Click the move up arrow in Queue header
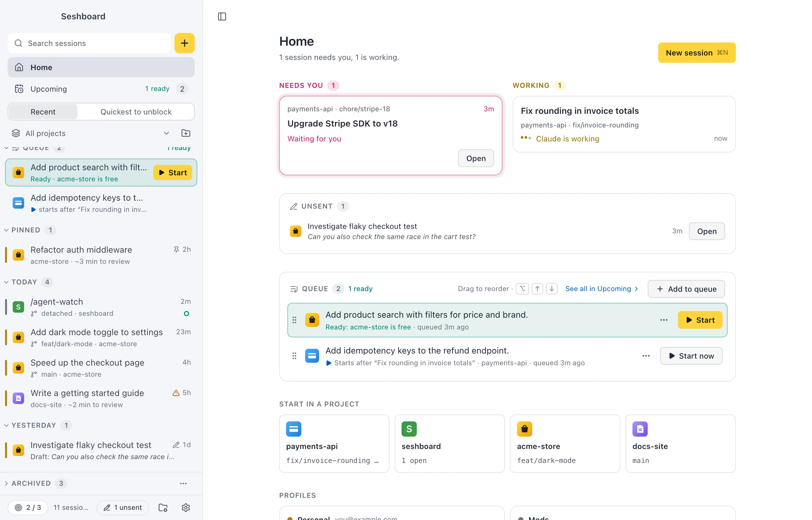The width and height of the screenshot is (812, 520). [x=537, y=289]
